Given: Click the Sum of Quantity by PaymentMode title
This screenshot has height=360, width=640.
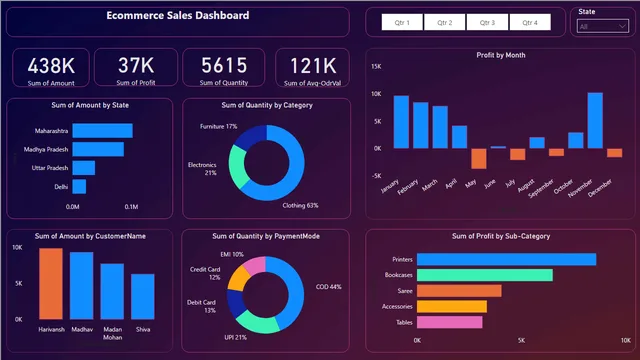Looking at the screenshot, I should (266, 236).
